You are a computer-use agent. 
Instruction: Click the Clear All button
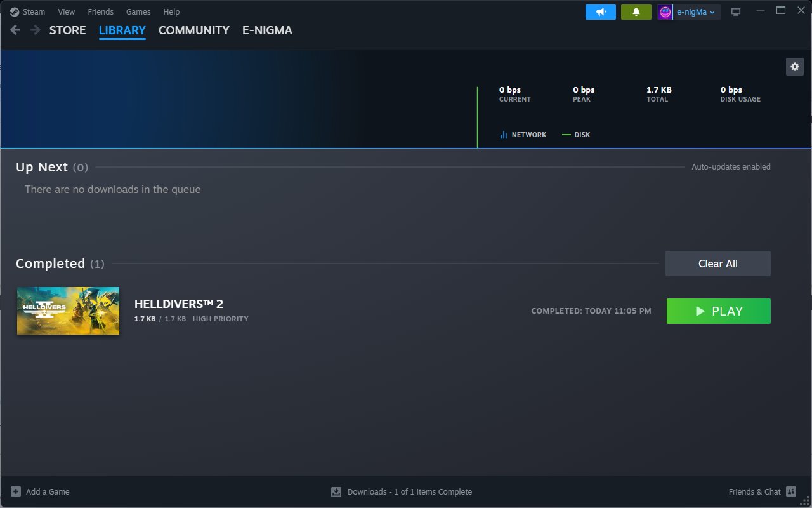[x=718, y=264]
